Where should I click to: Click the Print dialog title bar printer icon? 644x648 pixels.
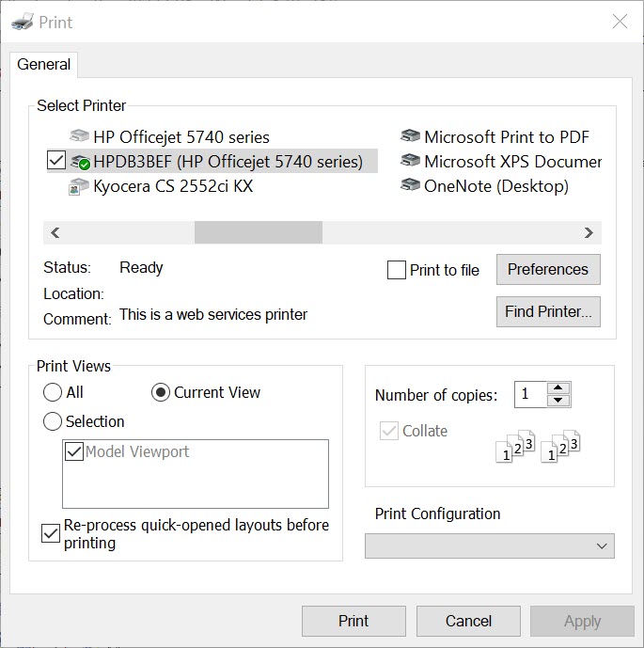coord(23,22)
